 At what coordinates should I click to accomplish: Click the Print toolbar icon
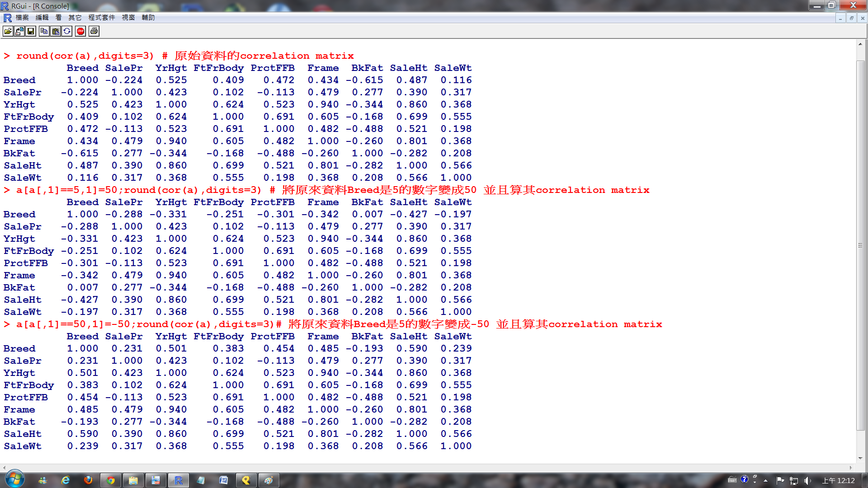click(94, 31)
